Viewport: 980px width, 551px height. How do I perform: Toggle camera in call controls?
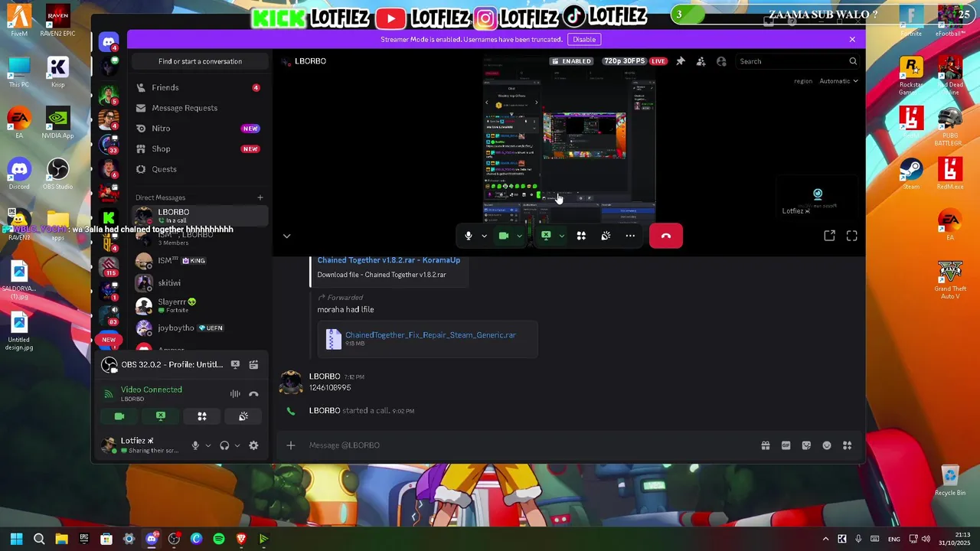(504, 236)
